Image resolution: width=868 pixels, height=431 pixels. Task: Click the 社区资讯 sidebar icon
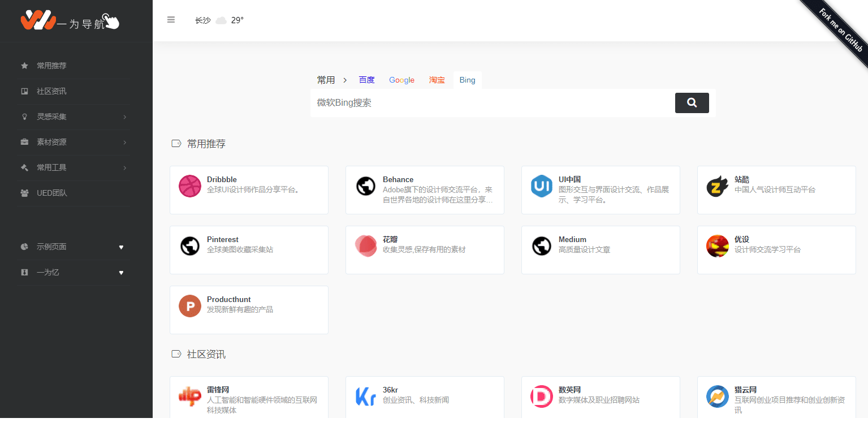[x=24, y=91]
